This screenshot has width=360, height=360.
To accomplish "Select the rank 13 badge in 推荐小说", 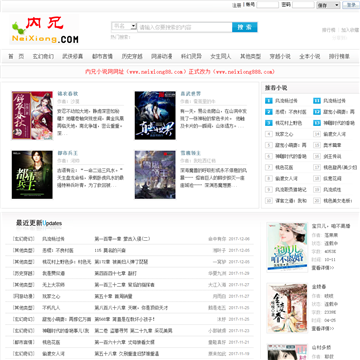I will pyautogui.click(x=317, y=123).
